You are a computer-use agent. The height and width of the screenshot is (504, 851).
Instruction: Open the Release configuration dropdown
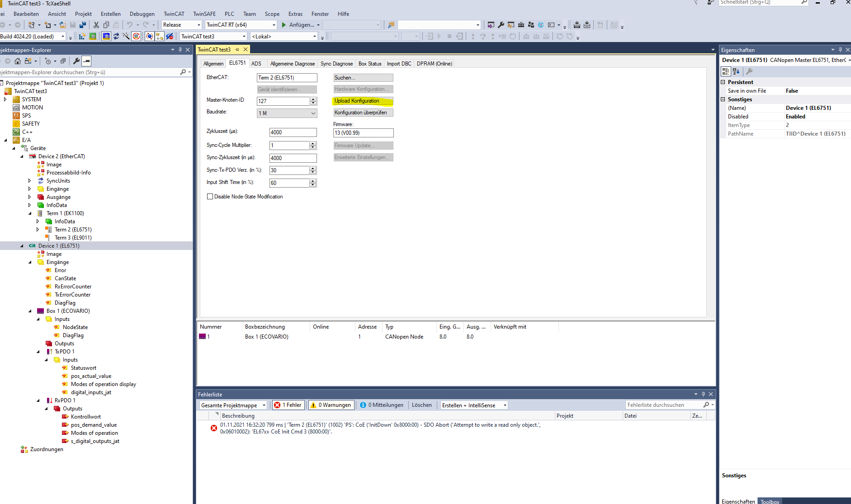click(x=182, y=25)
